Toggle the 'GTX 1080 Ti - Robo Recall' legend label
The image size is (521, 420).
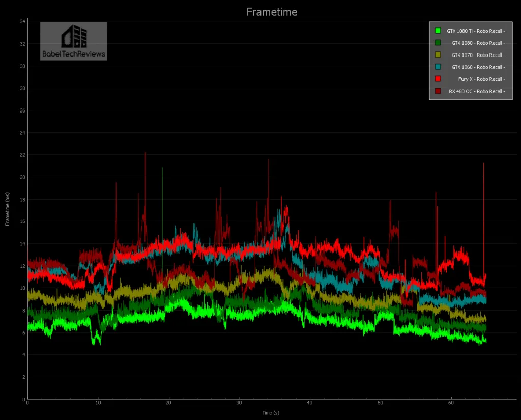pos(476,31)
